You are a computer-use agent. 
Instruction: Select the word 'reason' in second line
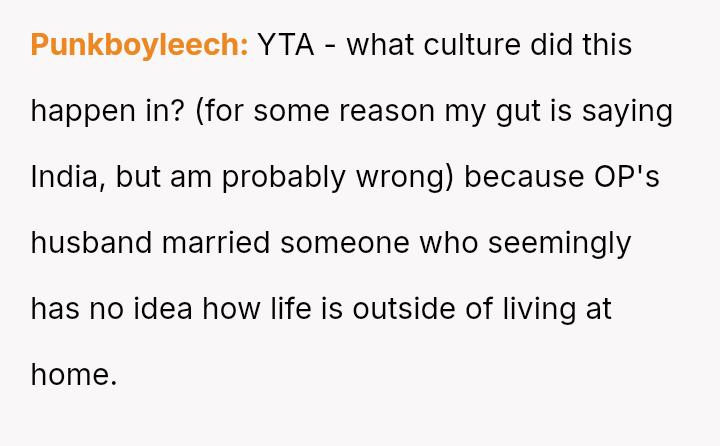387,112
